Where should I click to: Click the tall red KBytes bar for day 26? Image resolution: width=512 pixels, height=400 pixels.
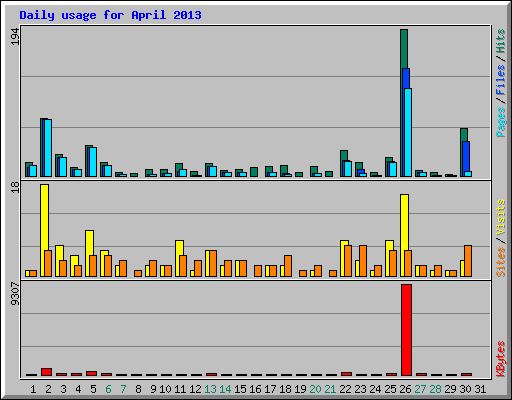406,330
